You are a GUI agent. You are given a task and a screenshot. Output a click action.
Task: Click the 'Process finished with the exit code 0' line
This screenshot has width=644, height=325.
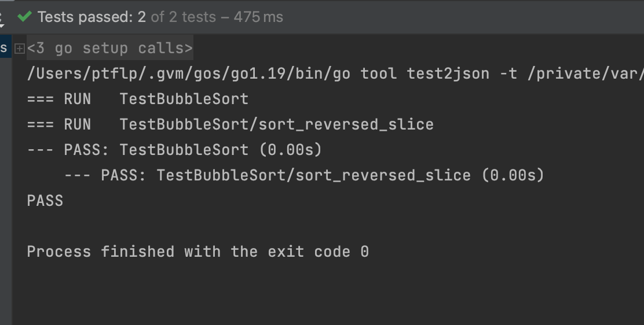[197, 252]
